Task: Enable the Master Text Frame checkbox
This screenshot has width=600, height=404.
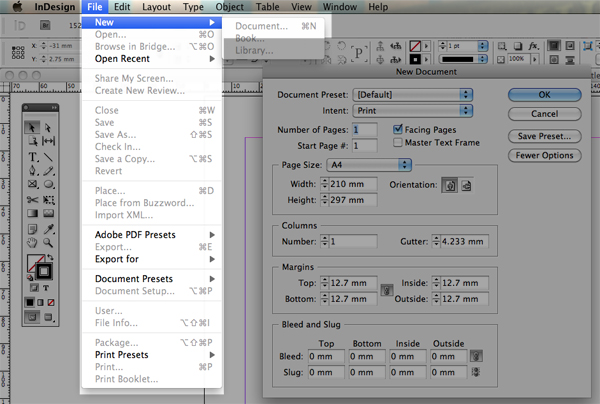Action: pyautogui.click(x=398, y=143)
